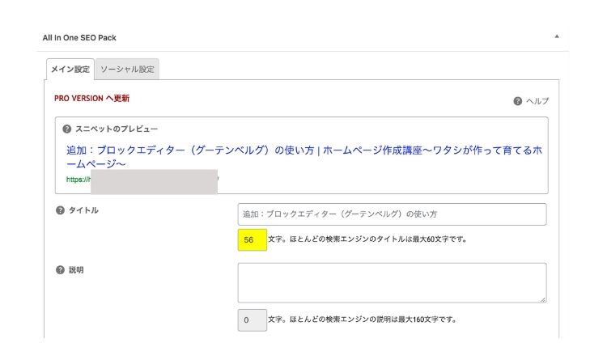Click the 説明 textarea resize handle

point(543,299)
